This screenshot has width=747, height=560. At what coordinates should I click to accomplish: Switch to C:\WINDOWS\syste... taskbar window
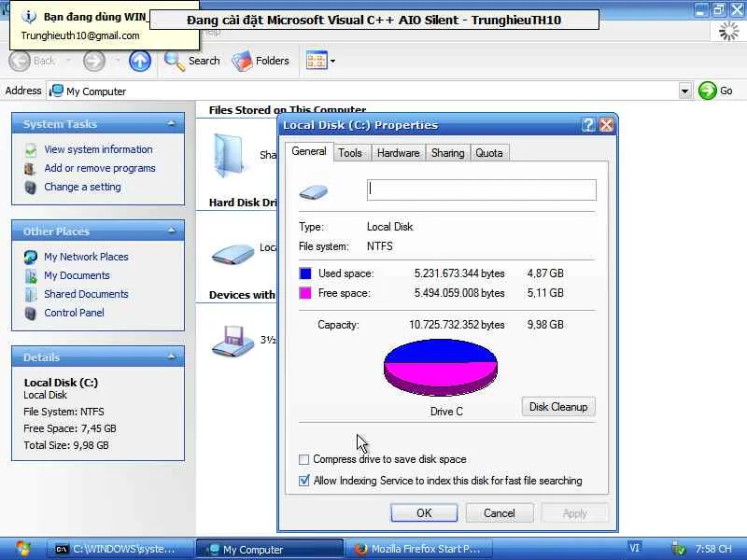tap(120, 549)
